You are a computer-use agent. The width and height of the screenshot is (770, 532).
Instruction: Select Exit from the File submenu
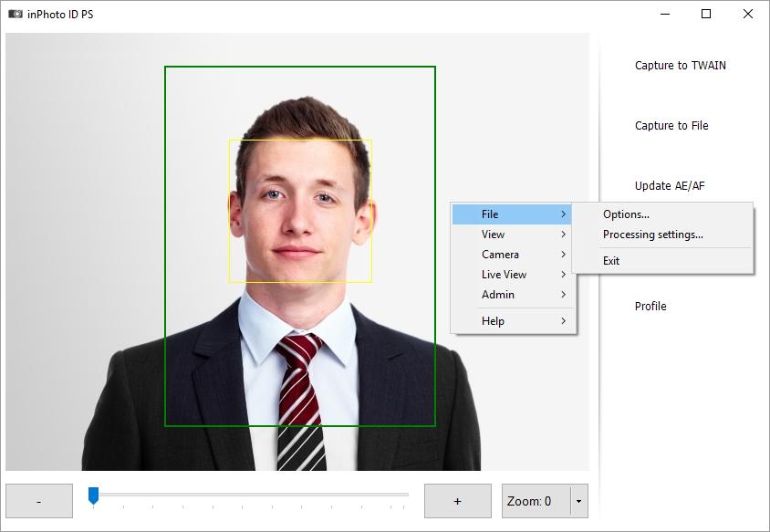tap(662, 261)
